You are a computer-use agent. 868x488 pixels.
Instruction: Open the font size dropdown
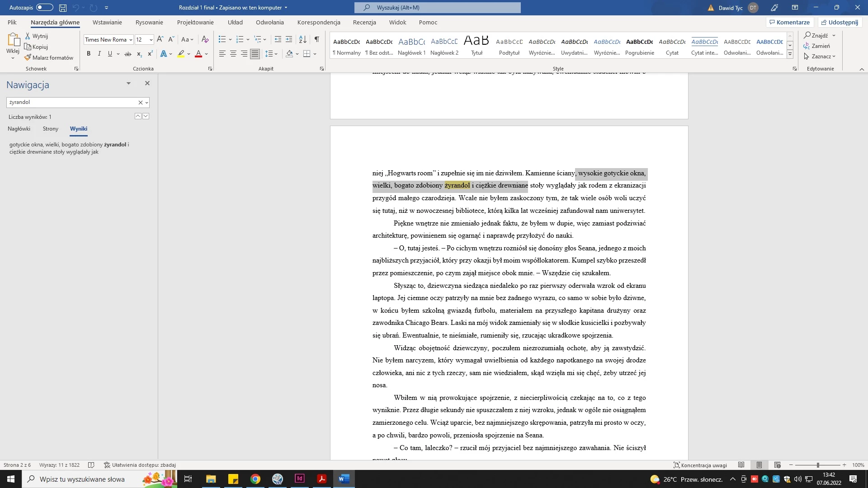151,40
